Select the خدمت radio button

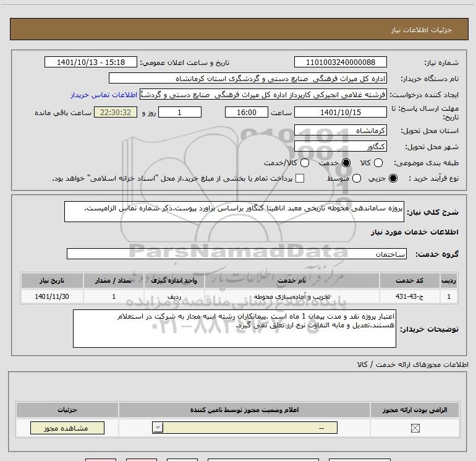(346, 163)
